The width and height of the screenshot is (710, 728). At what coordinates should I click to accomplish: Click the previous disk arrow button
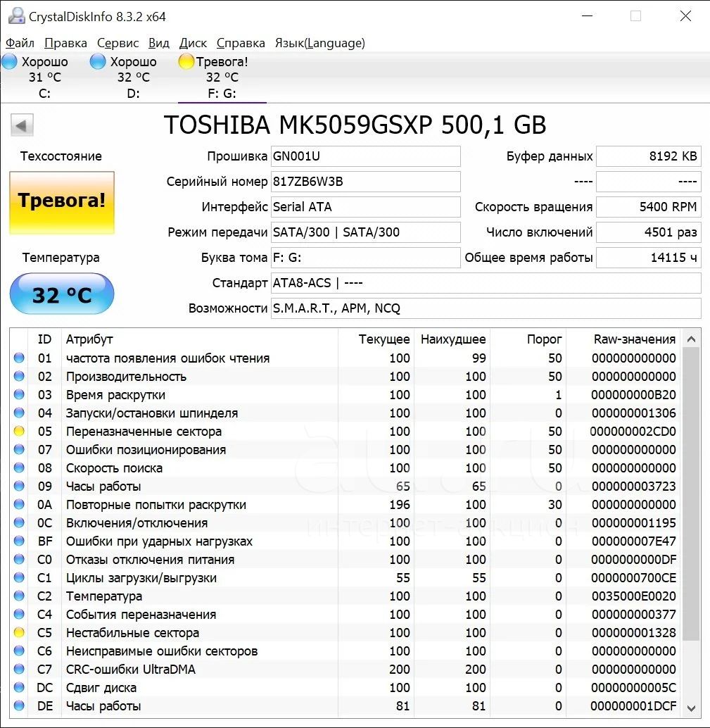click(22, 125)
